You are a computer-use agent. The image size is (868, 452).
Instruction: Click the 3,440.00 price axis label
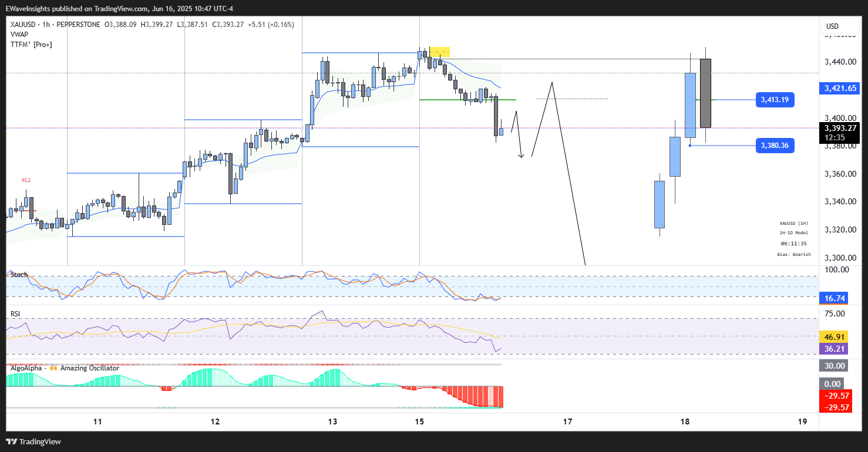tap(840, 62)
